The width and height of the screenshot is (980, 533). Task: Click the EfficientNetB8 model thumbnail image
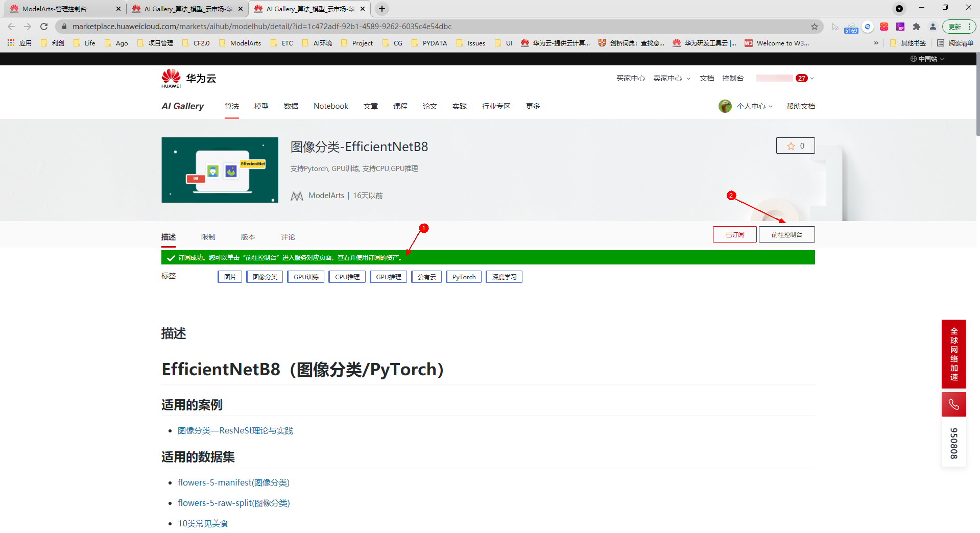tap(220, 170)
